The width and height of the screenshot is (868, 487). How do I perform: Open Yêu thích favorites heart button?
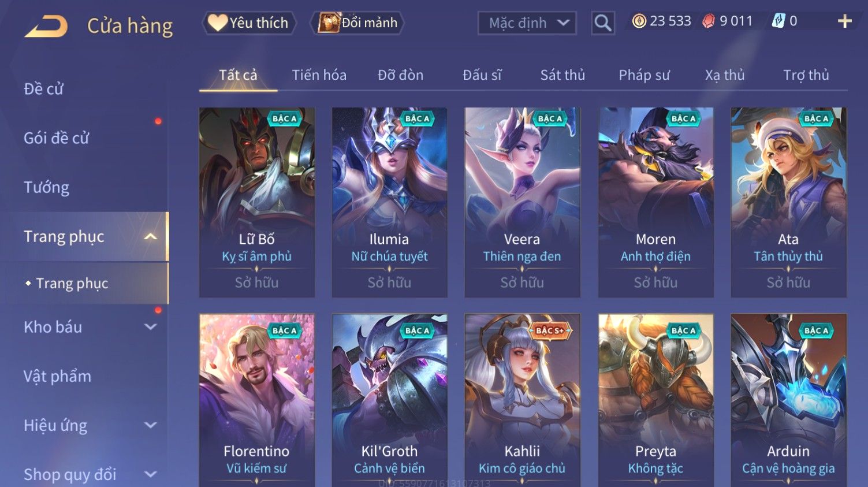[249, 23]
